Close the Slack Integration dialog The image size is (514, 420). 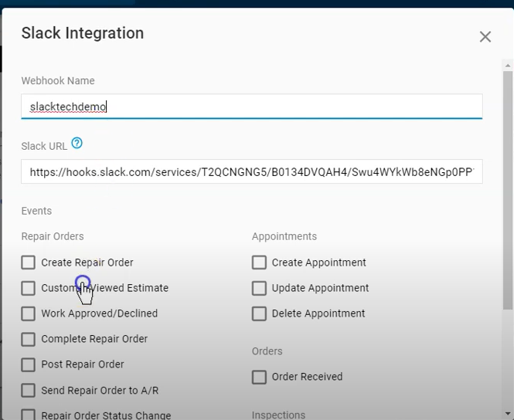(485, 36)
